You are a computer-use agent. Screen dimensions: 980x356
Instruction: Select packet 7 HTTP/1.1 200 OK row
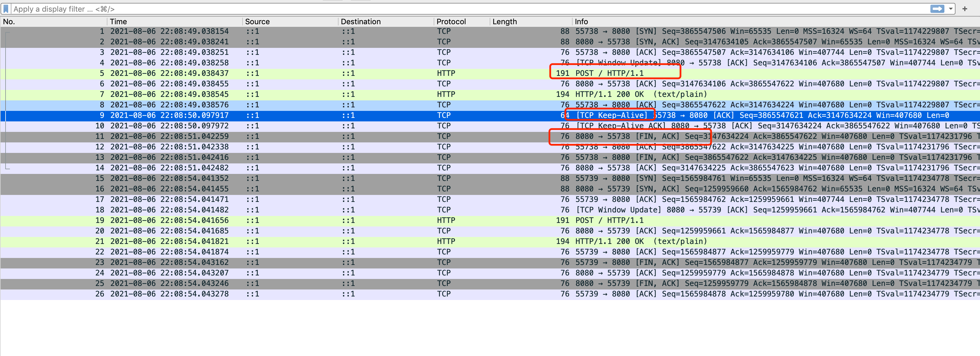tap(641, 94)
